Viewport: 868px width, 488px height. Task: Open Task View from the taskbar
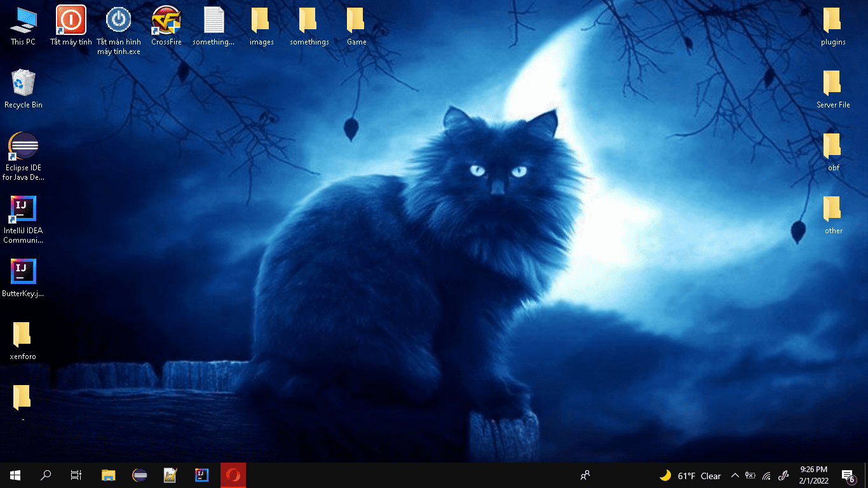pos(76,475)
